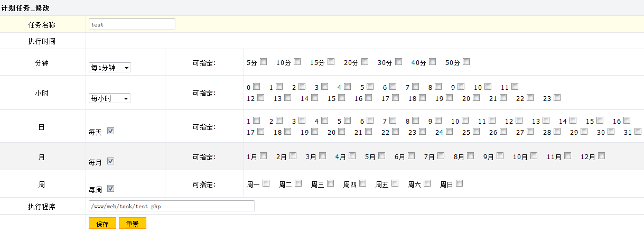Toggle the 每周 checkbox
This screenshot has width=644, height=231.
(111, 189)
